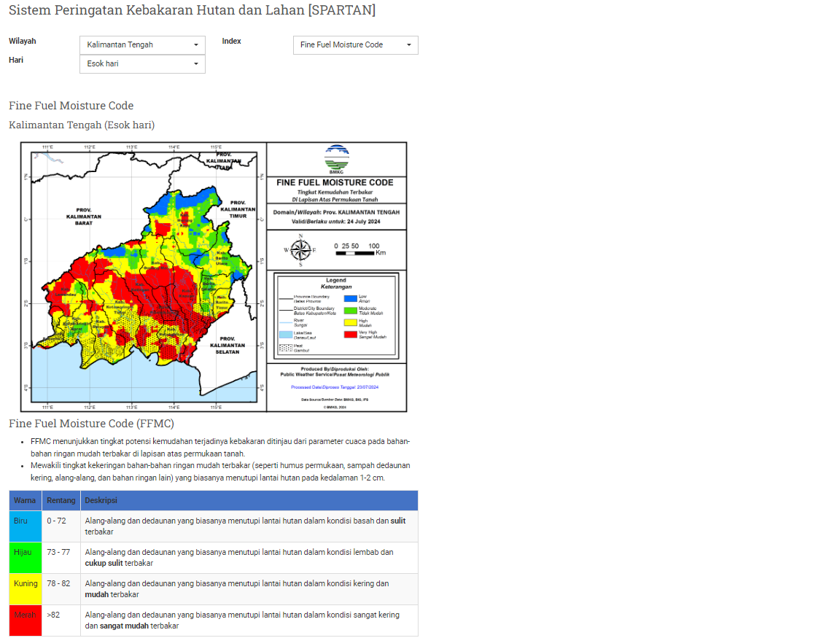Click the Merah color cell in table

tap(26, 621)
